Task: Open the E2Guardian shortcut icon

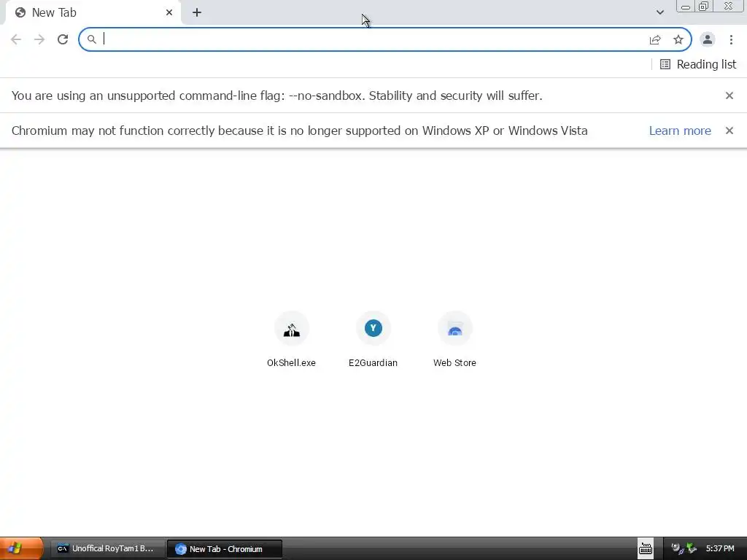Action: 373,329
